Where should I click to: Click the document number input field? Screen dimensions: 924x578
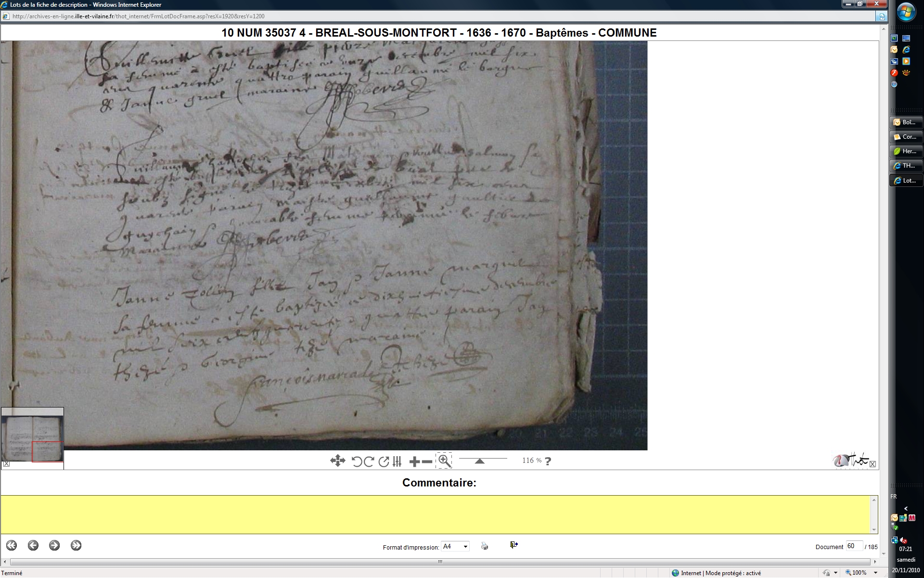tap(854, 546)
